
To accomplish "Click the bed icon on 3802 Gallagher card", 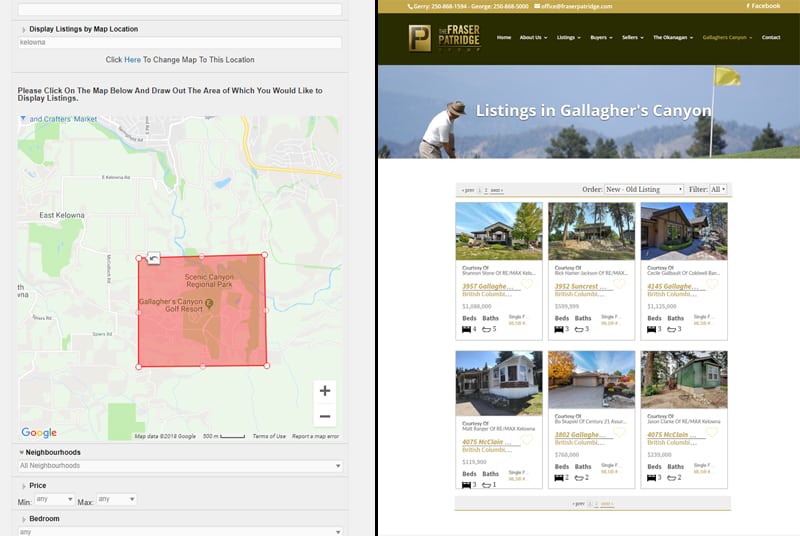I will click(559, 478).
